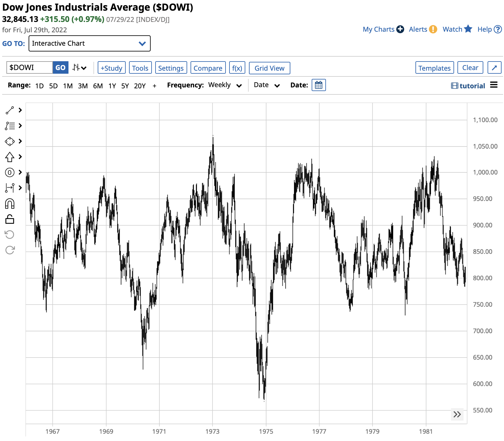Select the 5D range

click(x=54, y=86)
